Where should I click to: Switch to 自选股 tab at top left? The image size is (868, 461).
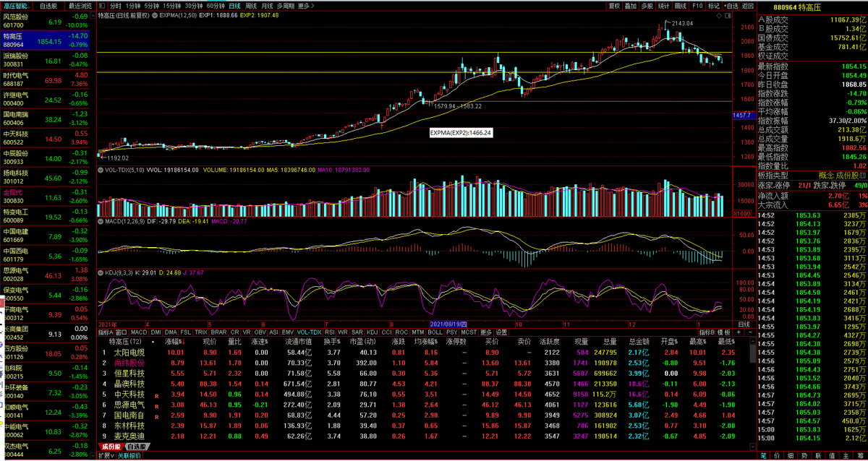pyautogui.click(x=49, y=5)
